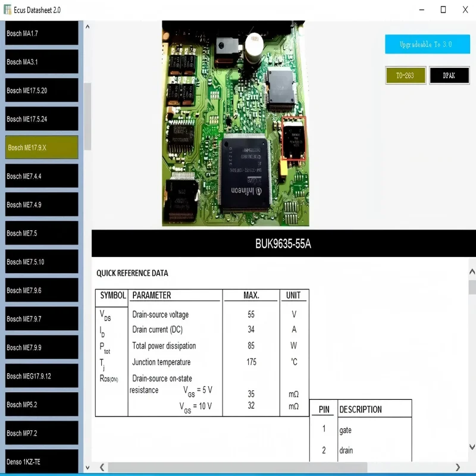Open Bosch ME17.5.24 datasheet entry
476x476 pixels.
41,118
